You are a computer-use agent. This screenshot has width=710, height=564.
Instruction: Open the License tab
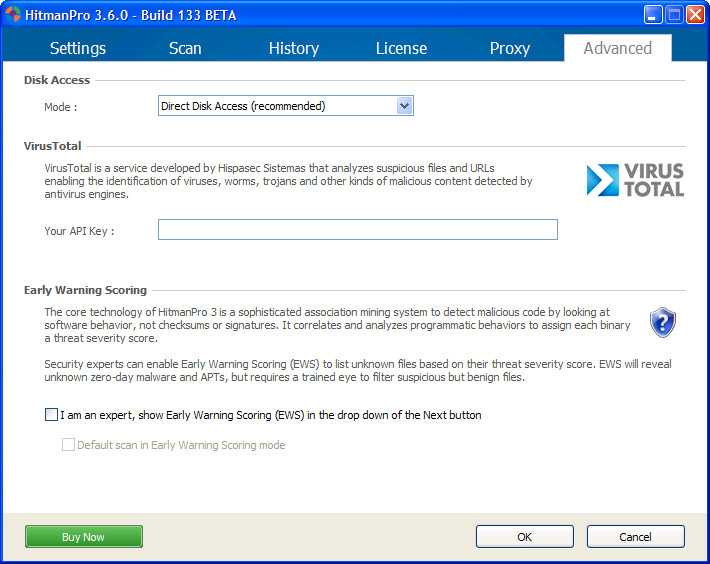pos(401,48)
